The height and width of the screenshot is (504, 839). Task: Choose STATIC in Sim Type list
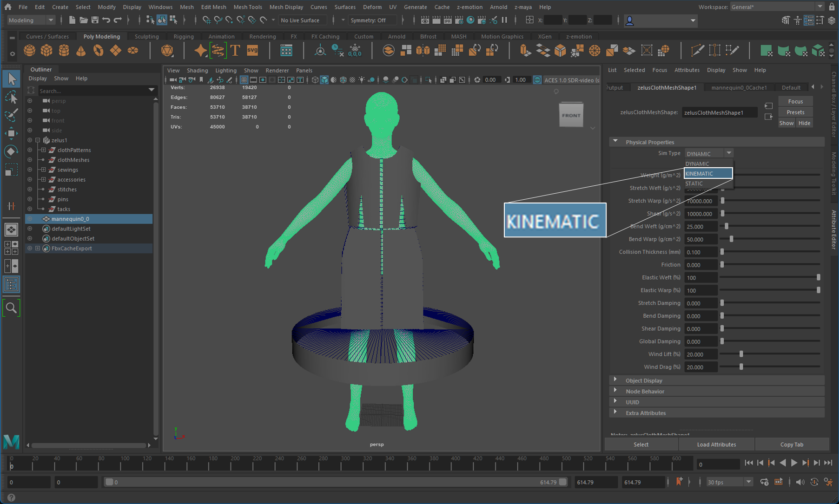708,183
